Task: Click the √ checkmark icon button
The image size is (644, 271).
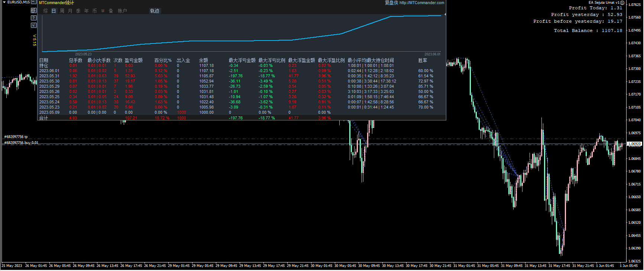Action: point(33,25)
